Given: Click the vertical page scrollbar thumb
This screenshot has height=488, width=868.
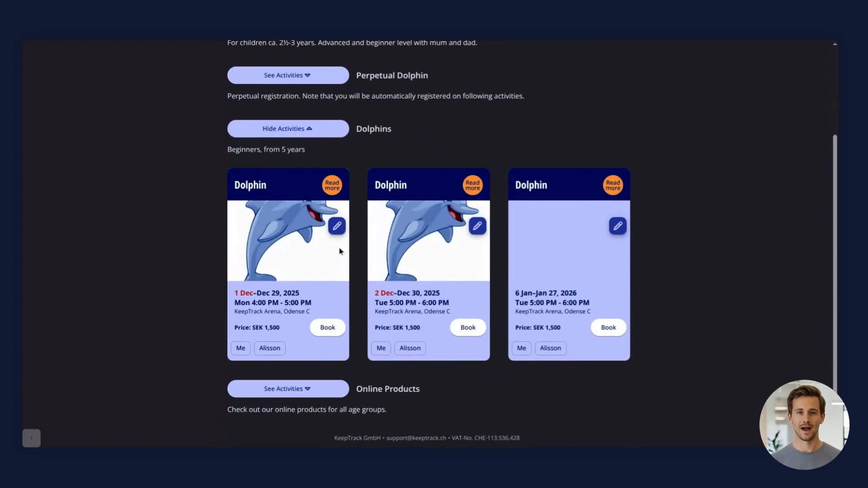Looking at the screenshot, I should point(835,262).
